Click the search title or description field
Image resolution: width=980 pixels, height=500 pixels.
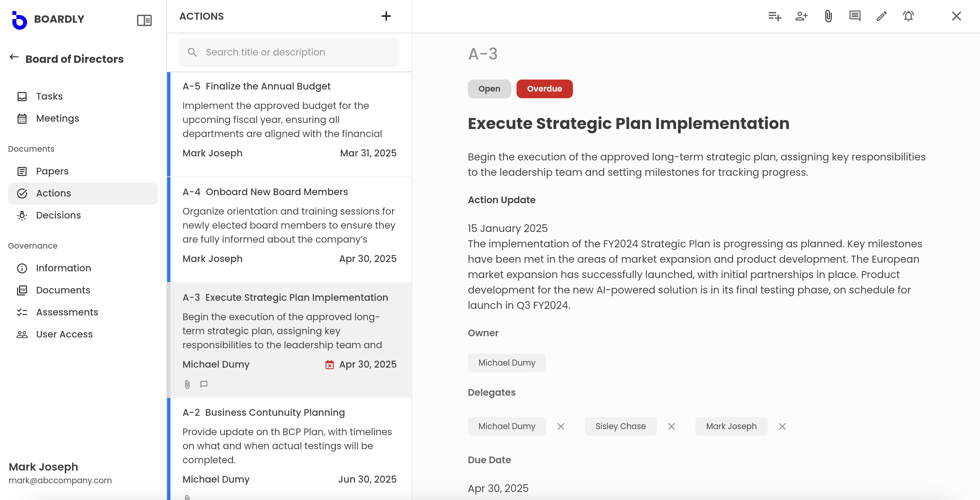point(289,52)
